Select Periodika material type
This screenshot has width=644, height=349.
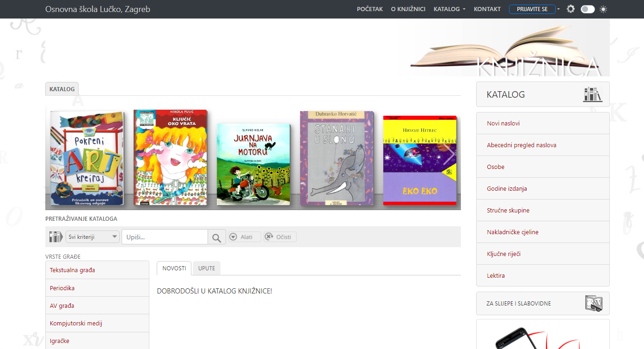click(97, 288)
